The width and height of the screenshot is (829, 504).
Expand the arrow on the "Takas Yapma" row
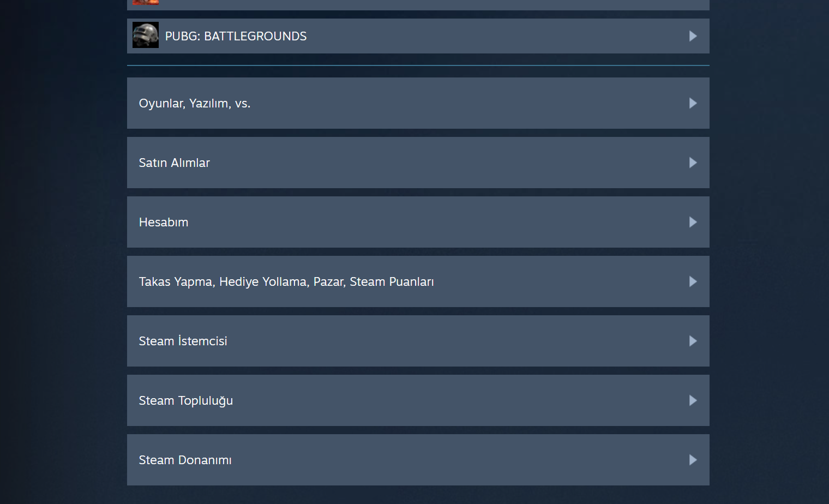pyautogui.click(x=693, y=281)
